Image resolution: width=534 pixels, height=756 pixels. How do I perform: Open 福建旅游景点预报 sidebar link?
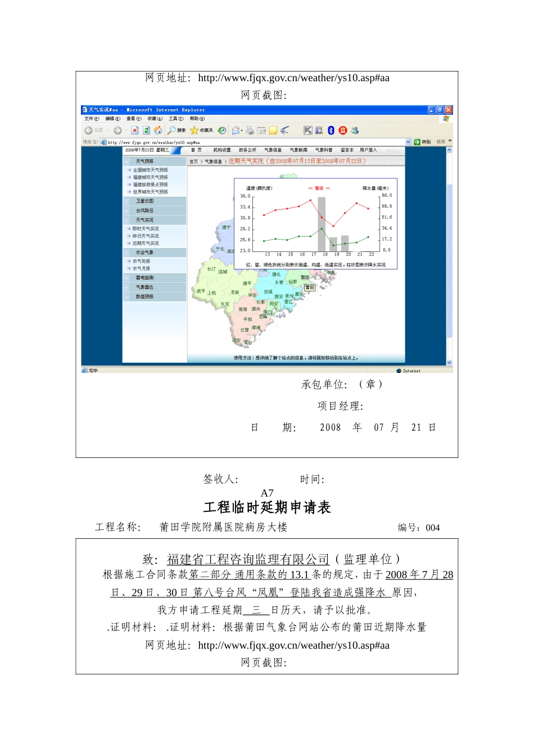click(150, 184)
